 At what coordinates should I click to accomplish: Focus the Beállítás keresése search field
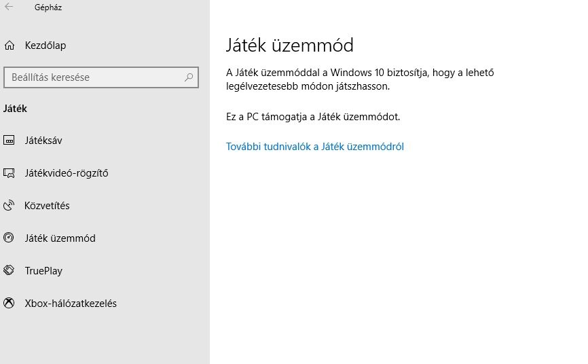point(95,77)
